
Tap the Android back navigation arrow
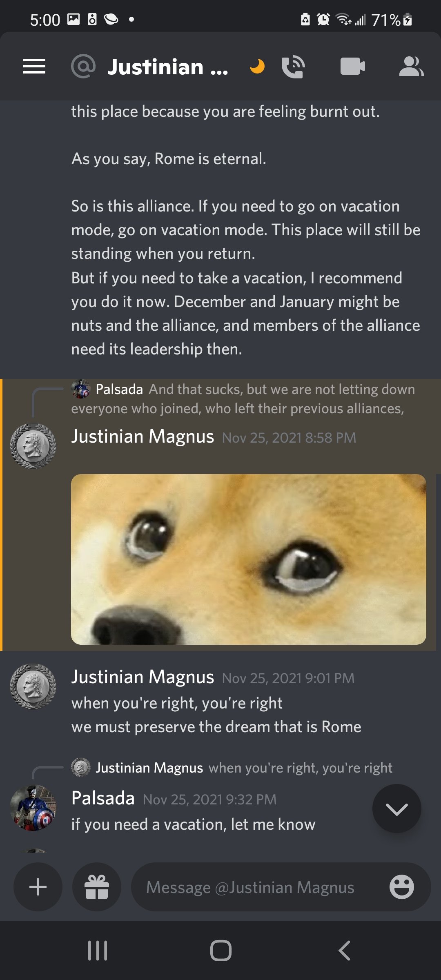click(x=344, y=951)
